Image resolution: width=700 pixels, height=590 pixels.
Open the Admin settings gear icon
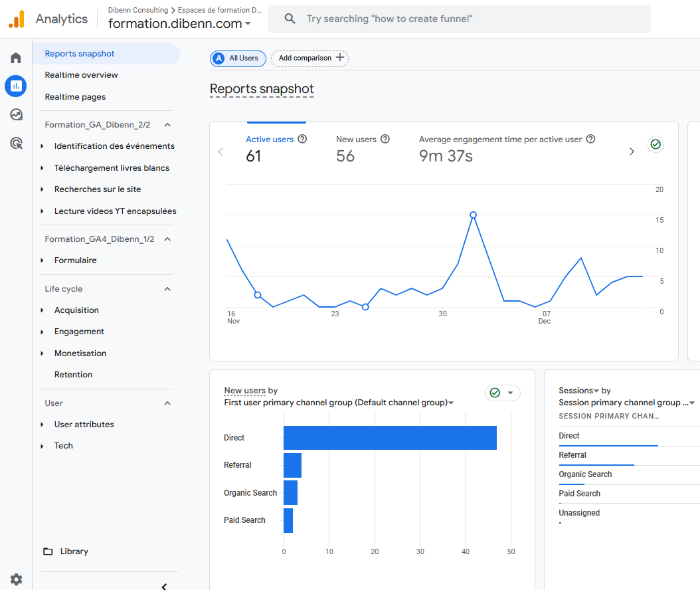(x=16, y=579)
